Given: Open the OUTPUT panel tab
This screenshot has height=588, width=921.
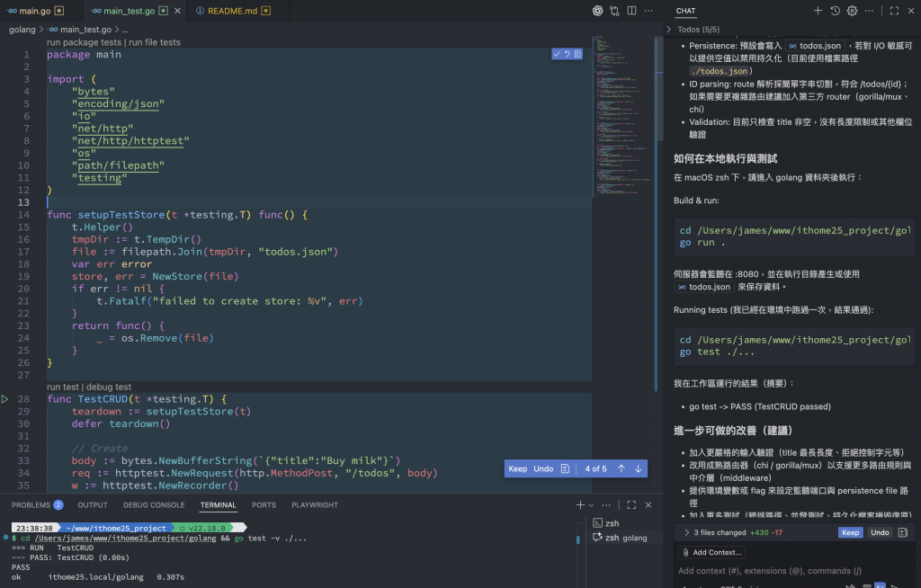Looking at the screenshot, I should coord(93,505).
